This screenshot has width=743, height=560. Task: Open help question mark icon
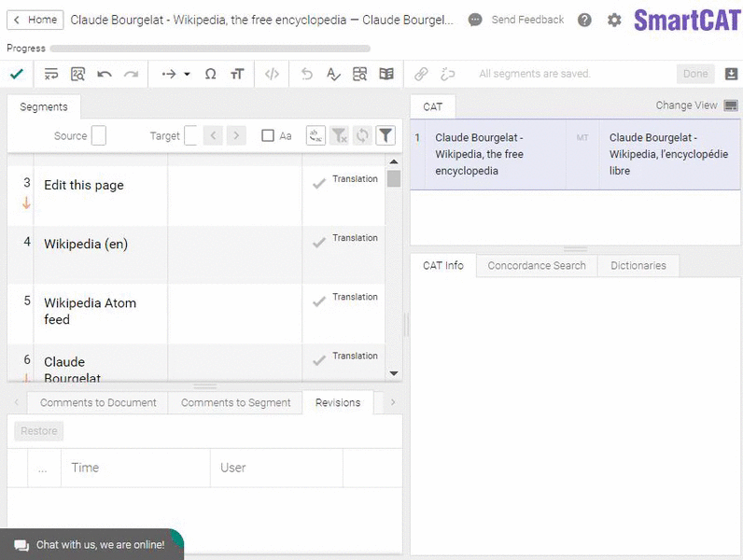(x=584, y=20)
